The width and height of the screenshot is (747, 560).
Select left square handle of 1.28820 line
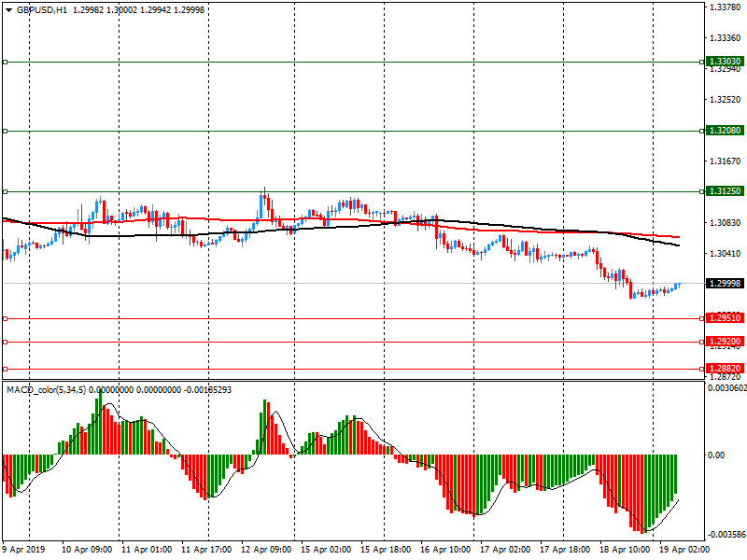pos(5,369)
